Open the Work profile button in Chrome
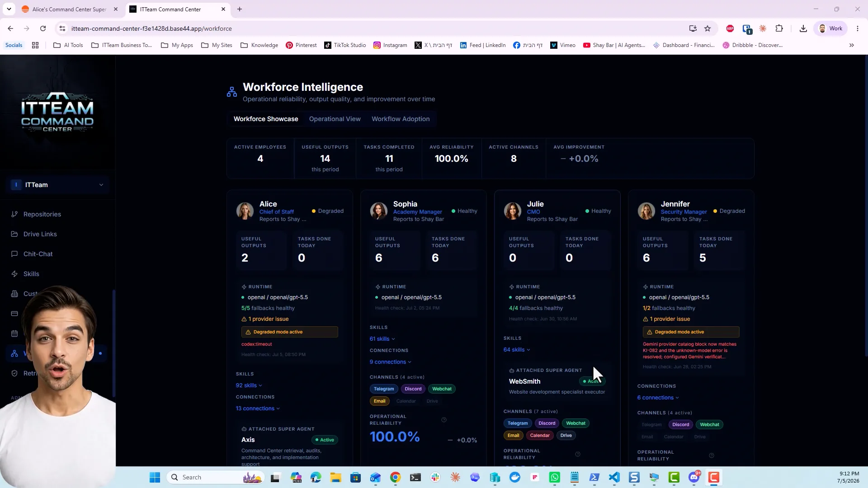Viewport: 868px width, 488px height. (830, 28)
